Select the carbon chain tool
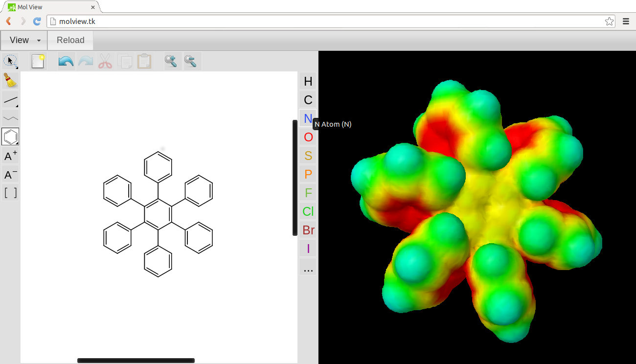The width and height of the screenshot is (636, 364). [10, 118]
